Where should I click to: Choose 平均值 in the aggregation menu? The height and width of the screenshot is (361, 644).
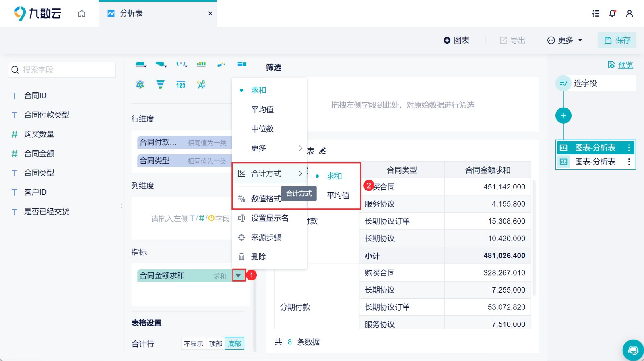[x=269, y=110]
